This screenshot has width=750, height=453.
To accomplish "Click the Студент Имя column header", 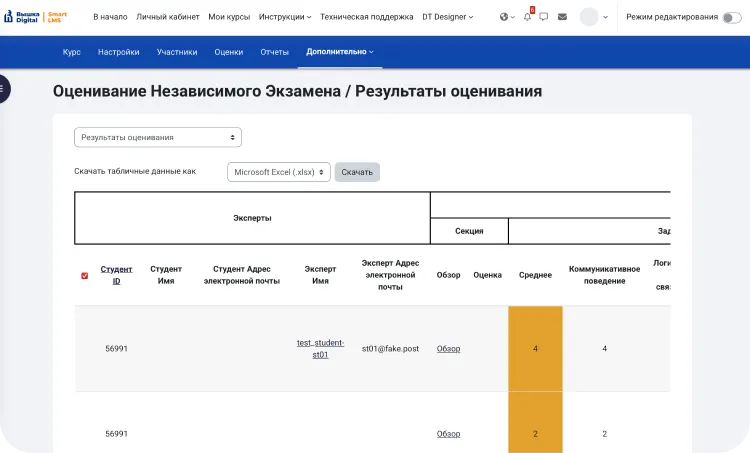I will coord(166,275).
